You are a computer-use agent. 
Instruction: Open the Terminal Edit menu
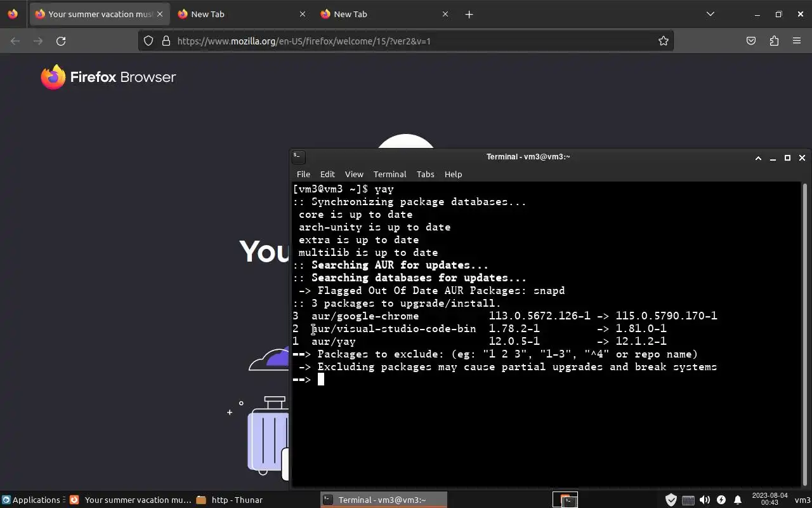[x=327, y=174]
